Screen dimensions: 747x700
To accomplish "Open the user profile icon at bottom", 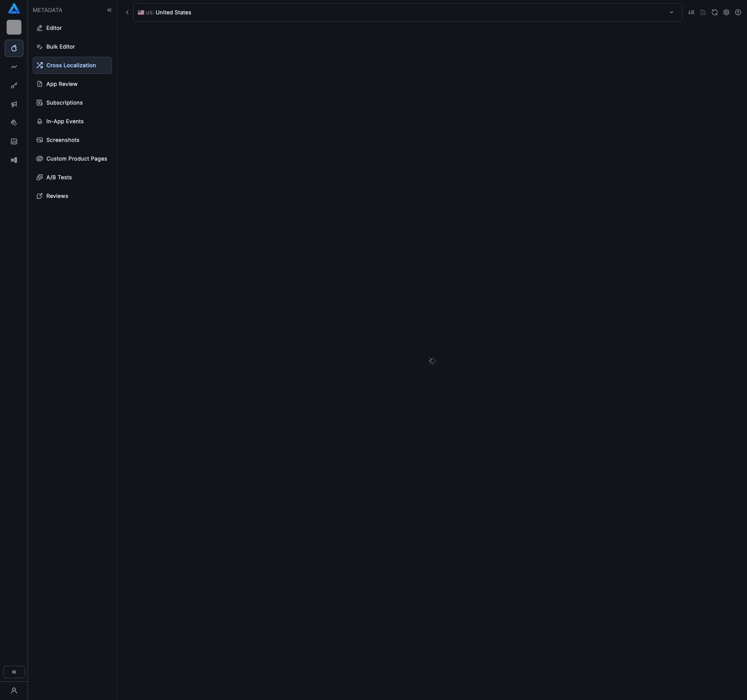I will coord(14,691).
